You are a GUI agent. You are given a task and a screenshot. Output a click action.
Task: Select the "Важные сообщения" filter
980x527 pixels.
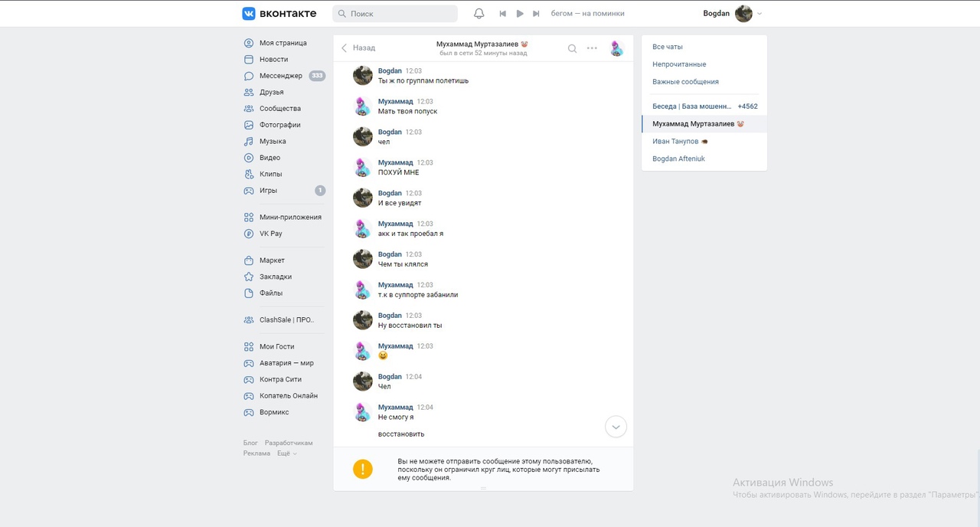pos(685,82)
